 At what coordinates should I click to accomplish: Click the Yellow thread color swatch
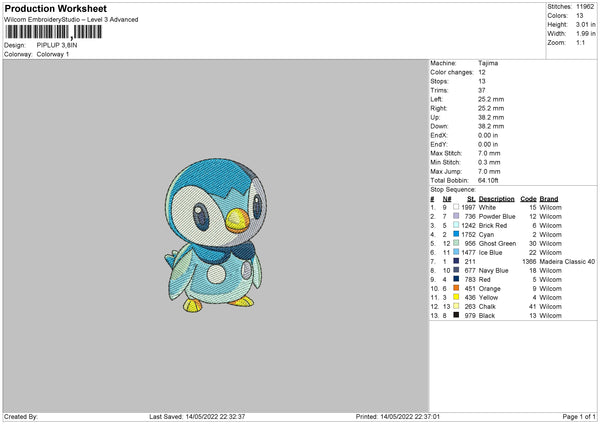[x=456, y=297]
